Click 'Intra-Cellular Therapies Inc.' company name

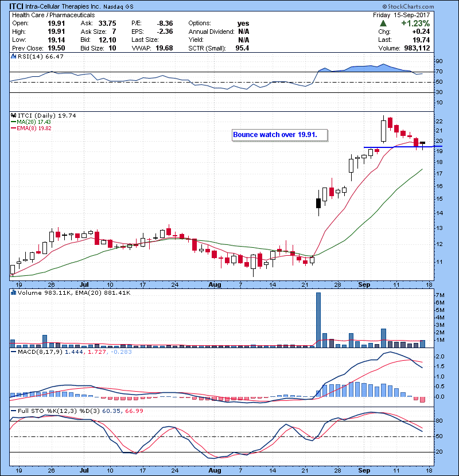tap(63, 6)
